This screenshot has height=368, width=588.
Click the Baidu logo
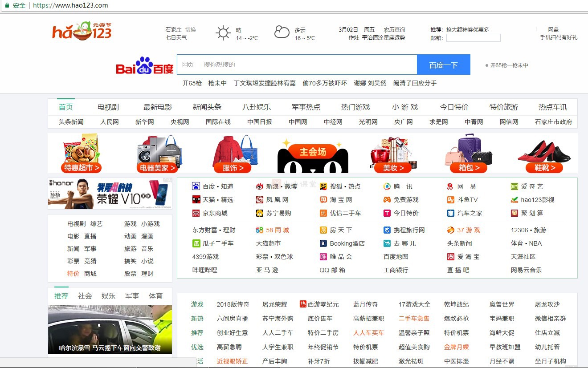pyautogui.click(x=144, y=65)
